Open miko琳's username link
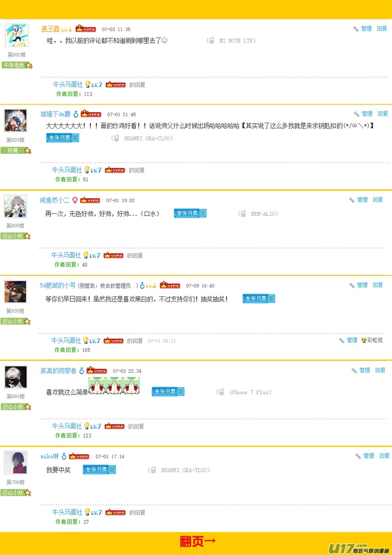The height and width of the screenshot is (555, 392). (x=50, y=456)
